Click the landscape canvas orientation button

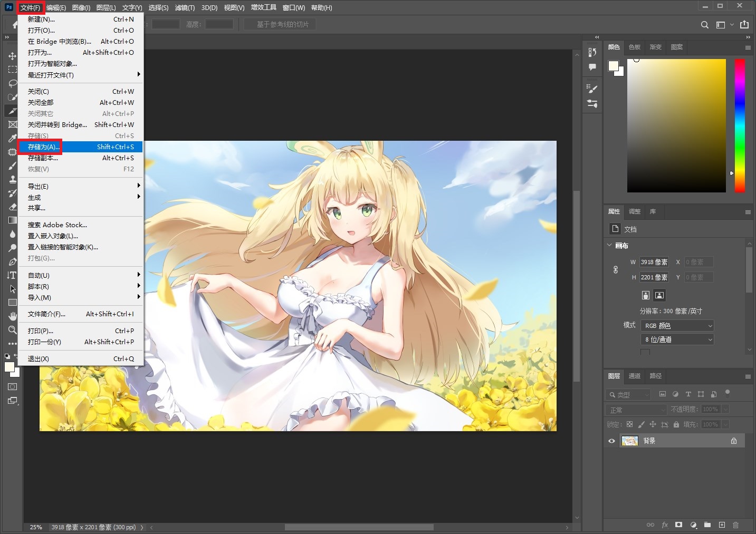point(659,295)
